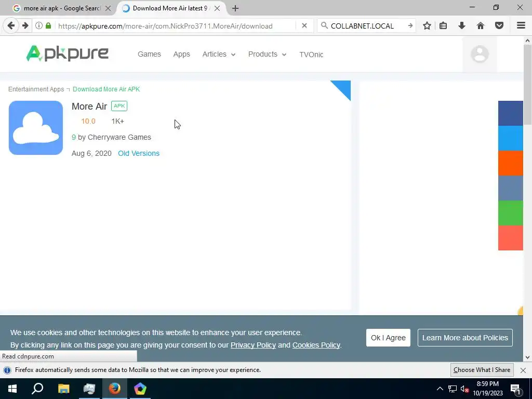Click the APKPure logo
532x399 pixels.
tap(67, 54)
